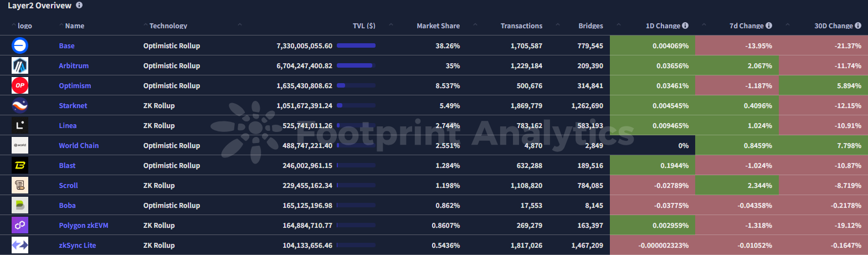Open the World Chain link
Viewport: 868px width, 255px height.
tap(79, 146)
